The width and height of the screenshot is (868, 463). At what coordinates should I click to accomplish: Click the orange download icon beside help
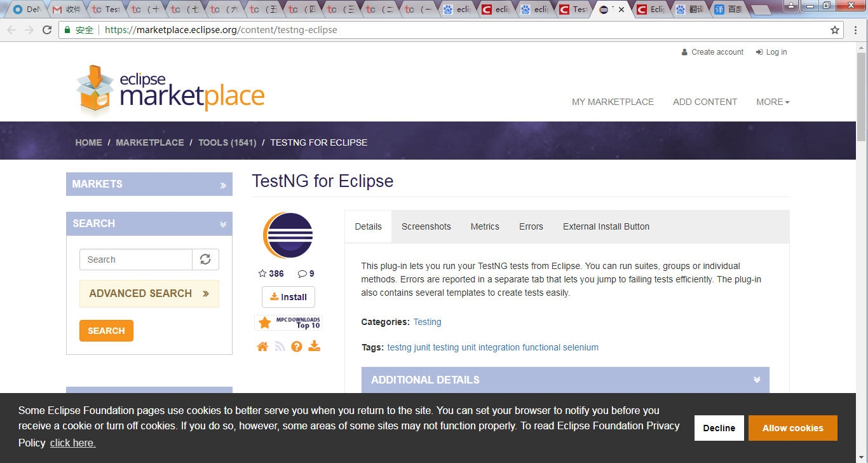315,346
